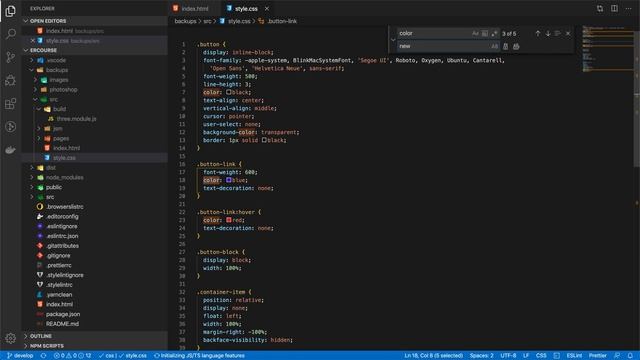Open the Source Control view

[x=11, y=57]
